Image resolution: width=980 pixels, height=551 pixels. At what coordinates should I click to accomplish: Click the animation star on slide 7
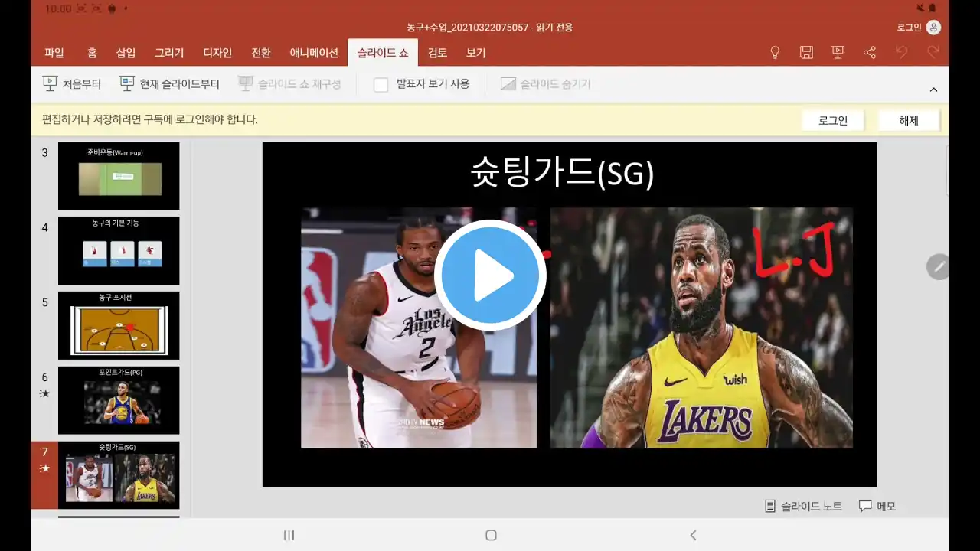tap(44, 468)
